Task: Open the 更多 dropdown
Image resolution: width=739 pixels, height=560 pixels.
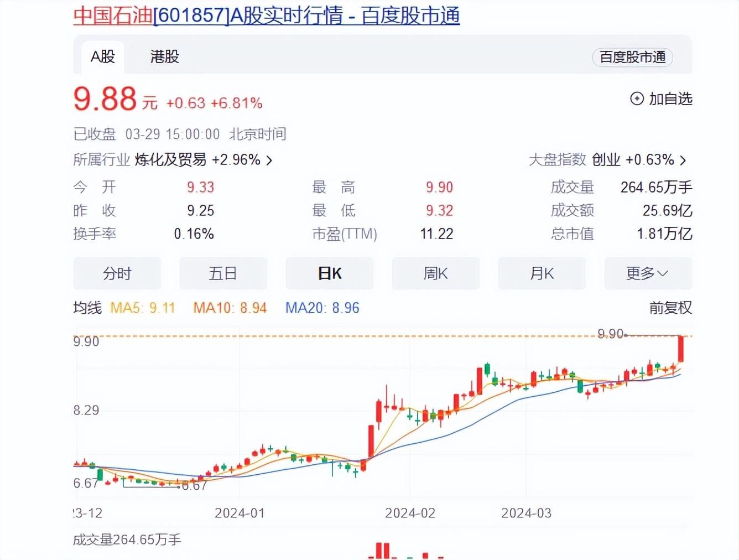Action: pos(648,273)
